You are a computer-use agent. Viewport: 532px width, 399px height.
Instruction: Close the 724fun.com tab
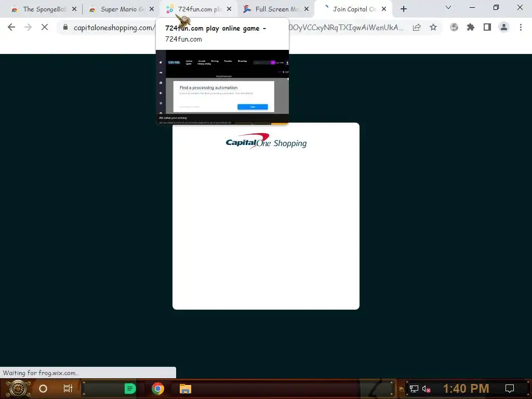pos(229,9)
